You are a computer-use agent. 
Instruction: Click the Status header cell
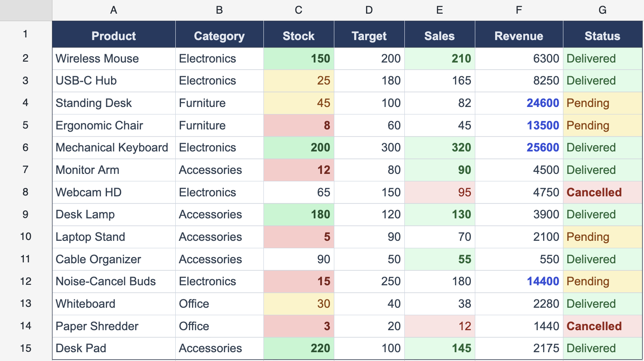coord(602,36)
